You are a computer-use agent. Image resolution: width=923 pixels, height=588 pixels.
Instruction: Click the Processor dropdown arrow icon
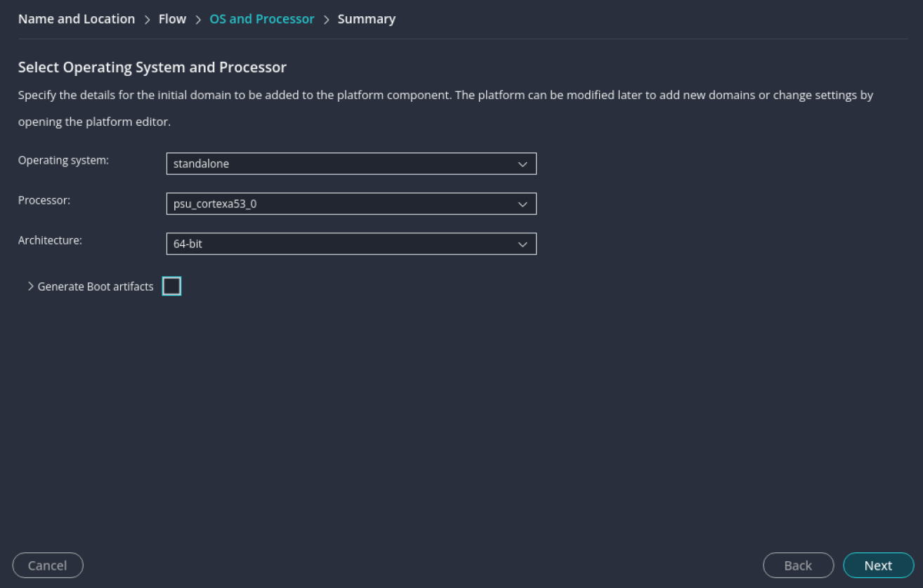point(523,204)
